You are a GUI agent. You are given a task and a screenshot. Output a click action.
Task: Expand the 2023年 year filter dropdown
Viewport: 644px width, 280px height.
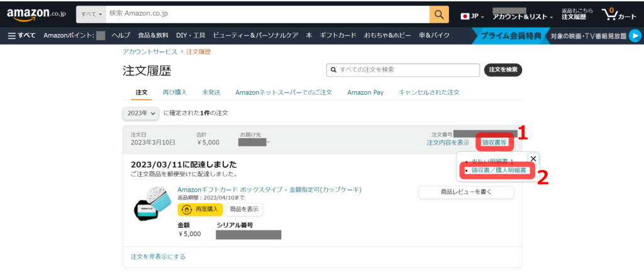pyautogui.click(x=140, y=113)
